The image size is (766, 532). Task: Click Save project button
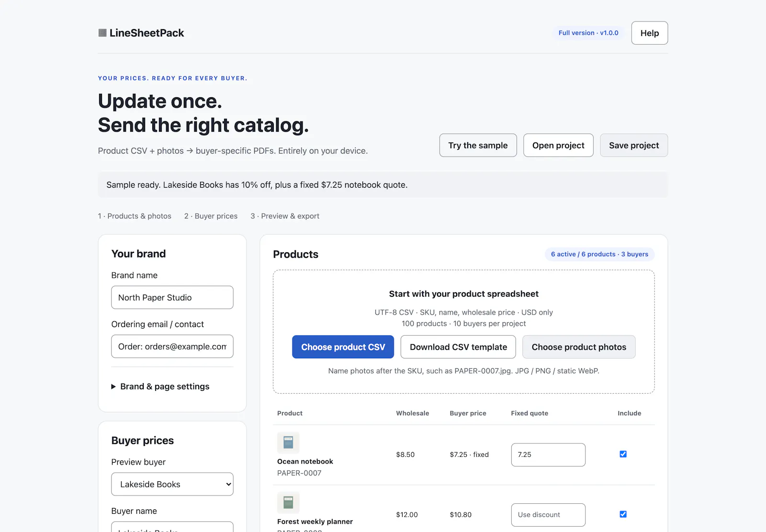tap(634, 145)
